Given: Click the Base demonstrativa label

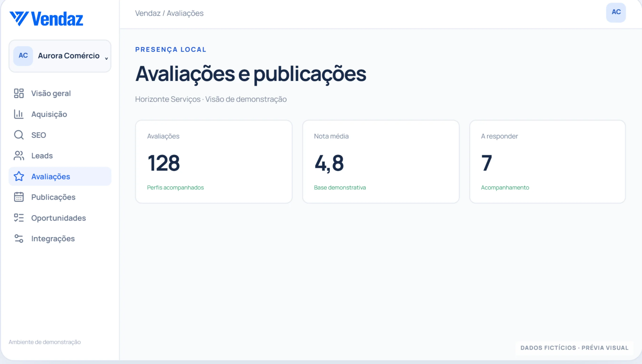Looking at the screenshot, I should point(340,187).
